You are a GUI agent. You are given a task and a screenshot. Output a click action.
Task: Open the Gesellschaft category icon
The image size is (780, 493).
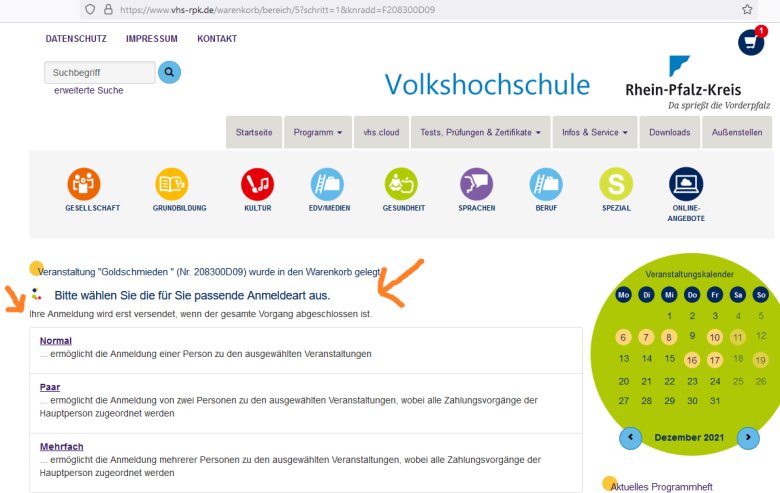[84, 184]
